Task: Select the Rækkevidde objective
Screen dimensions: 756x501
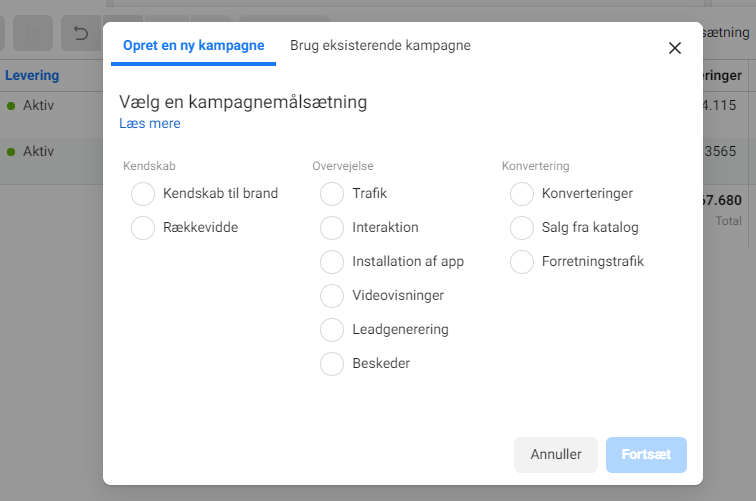Action: click(x=143, y=228)
